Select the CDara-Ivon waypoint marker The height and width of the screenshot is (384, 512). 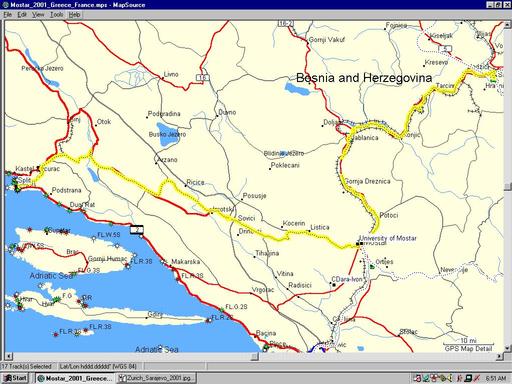(x=334, y=285)
